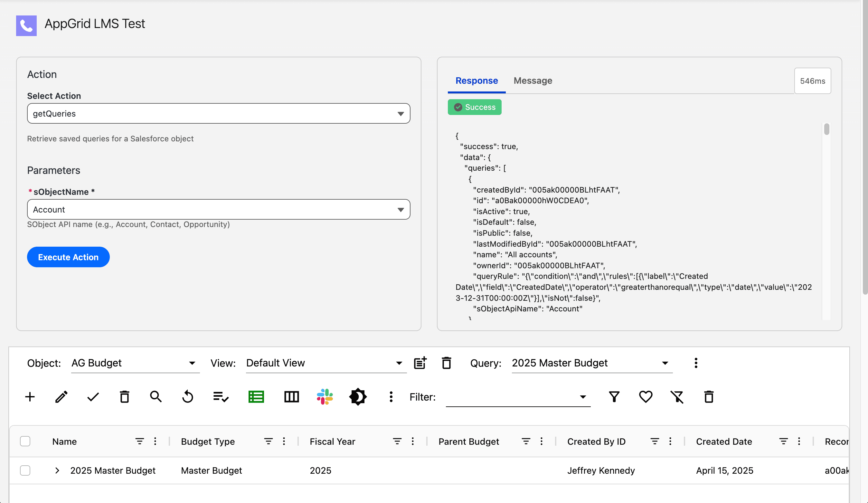This screenshot has width=868, height=503.
Task: Click the columns layout icon
Action: click(291, 397)
